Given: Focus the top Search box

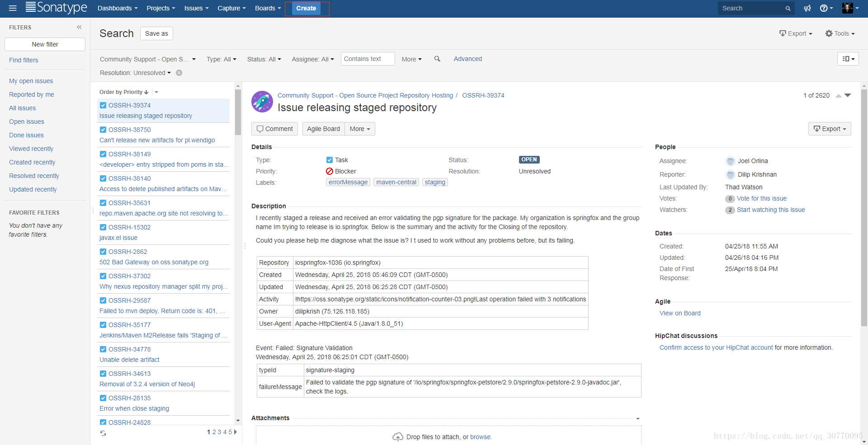Looking at the screenshot, I should coord(756,8).
